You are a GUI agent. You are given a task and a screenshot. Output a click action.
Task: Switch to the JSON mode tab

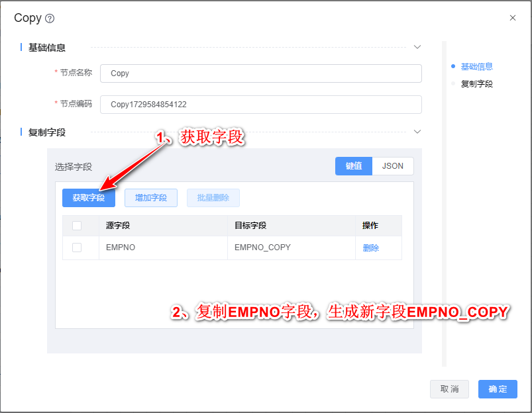(393, 166)
